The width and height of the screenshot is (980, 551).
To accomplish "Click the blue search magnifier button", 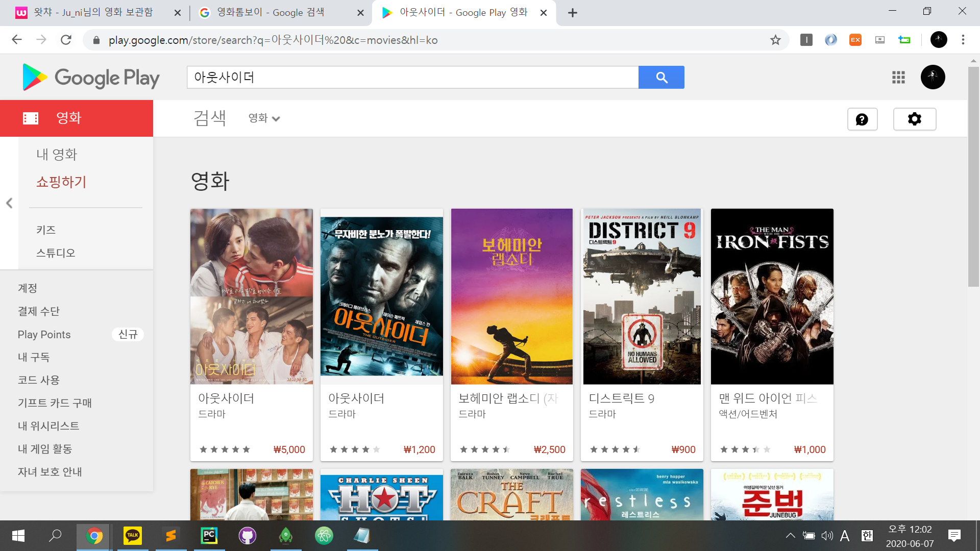I will pos(661,78).
